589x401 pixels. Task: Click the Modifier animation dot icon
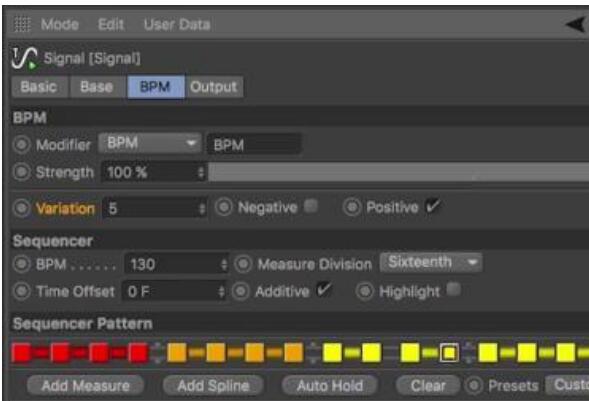(x=21, y=145)
